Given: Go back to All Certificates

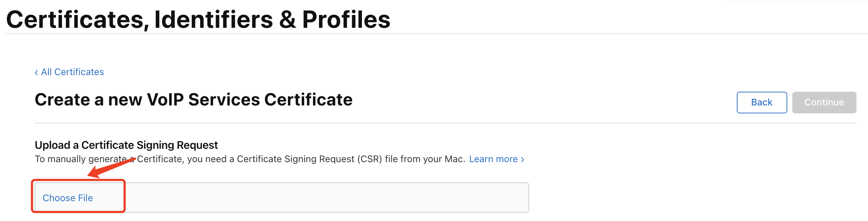Looking at the screenshot, I should tap(72, 72).
